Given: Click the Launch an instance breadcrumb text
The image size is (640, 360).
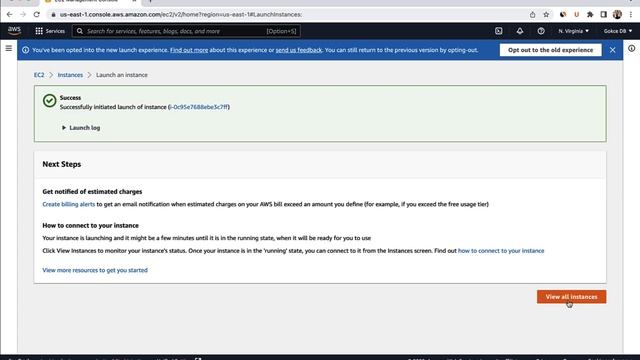Looking at the screenshot, I should [x=122, y=75].
